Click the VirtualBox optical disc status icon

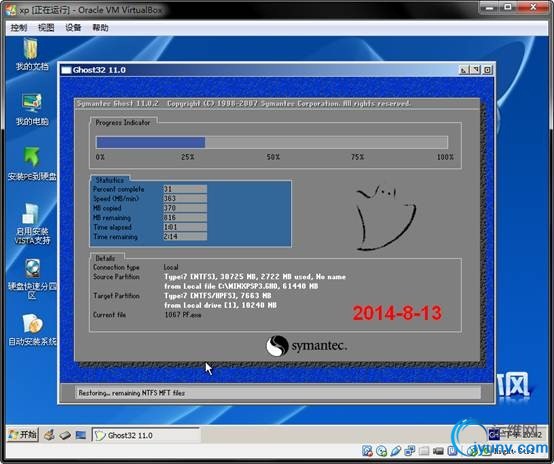pos(382,451)
